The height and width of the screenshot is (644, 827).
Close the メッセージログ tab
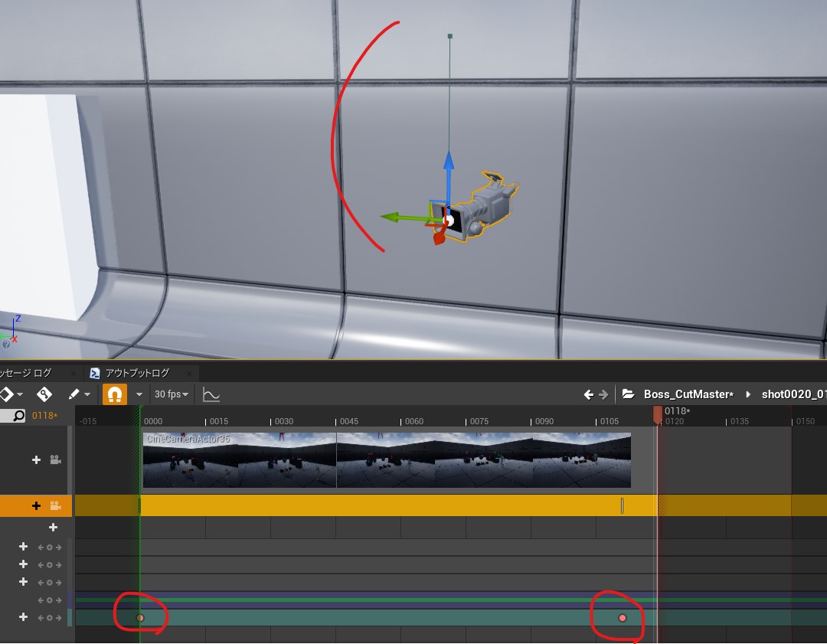tap(74, 374)
